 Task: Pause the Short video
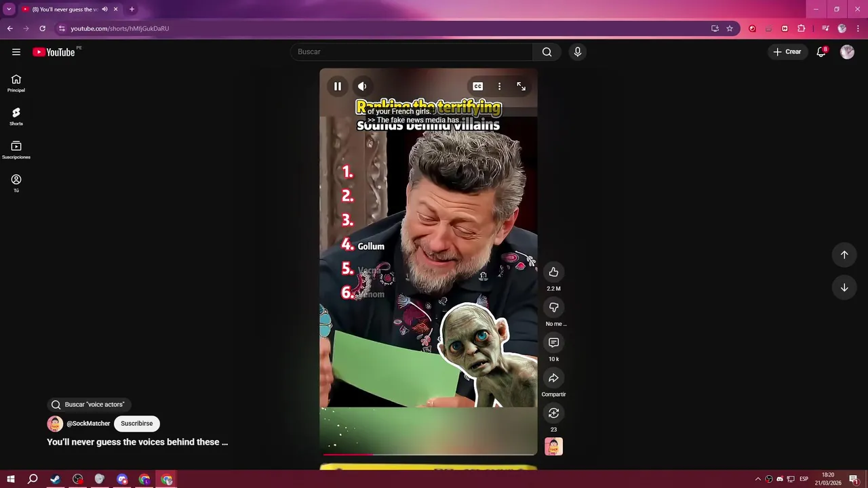337,86
